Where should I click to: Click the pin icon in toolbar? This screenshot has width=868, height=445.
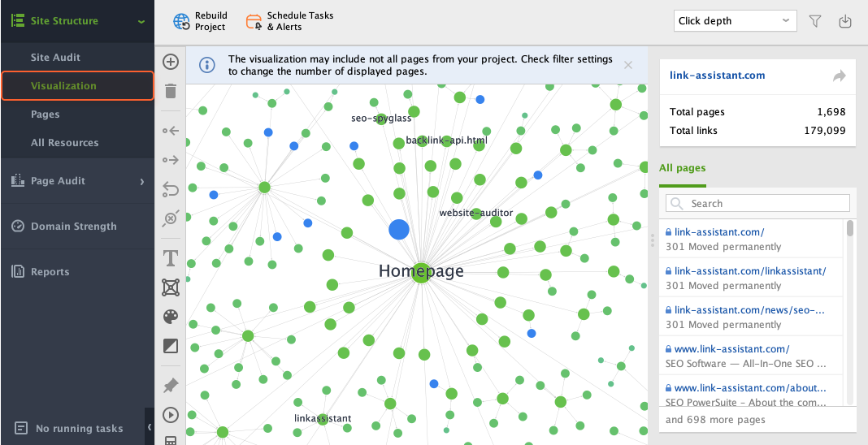(171, 386)
